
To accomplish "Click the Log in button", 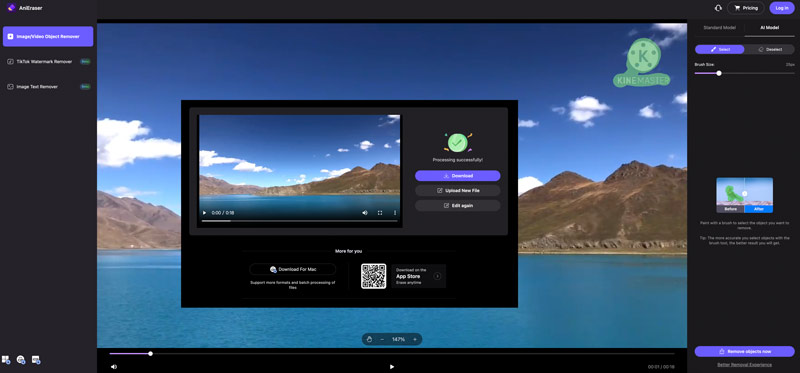I will [782, 8].
